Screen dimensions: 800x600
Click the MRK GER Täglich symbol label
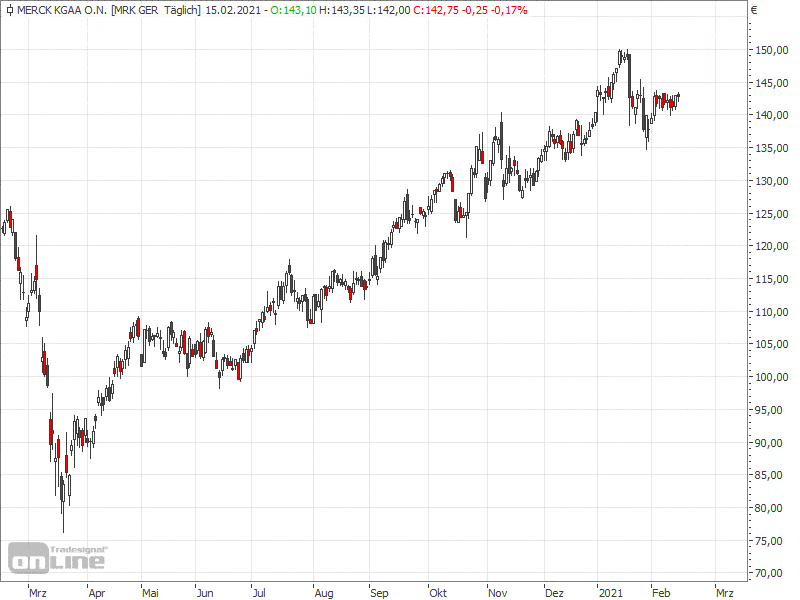[x=156, y=10]
